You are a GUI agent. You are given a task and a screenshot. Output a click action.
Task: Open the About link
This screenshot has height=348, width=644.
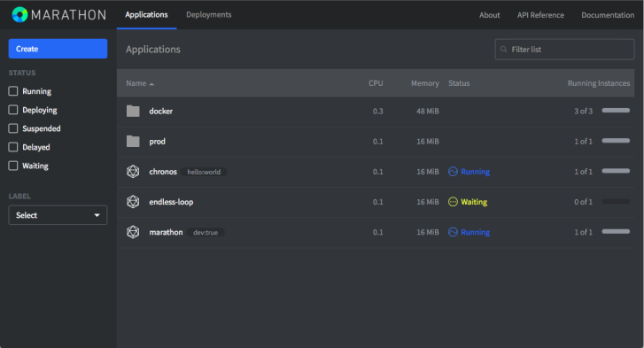[x=490, y=15]
